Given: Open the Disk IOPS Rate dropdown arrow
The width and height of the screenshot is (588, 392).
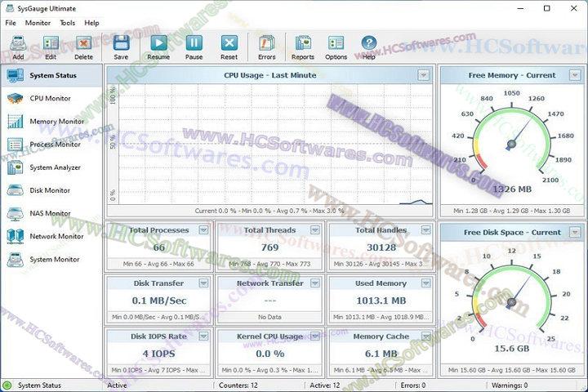Looking at the screenshot, I should click(x=203, y=336).
